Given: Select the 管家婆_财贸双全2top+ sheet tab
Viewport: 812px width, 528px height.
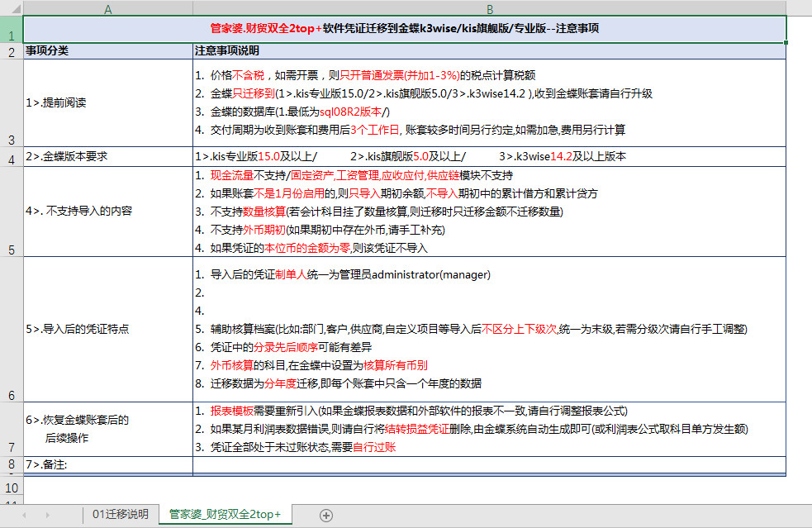Looking at the screenshot, I should (x=225, y=514).
